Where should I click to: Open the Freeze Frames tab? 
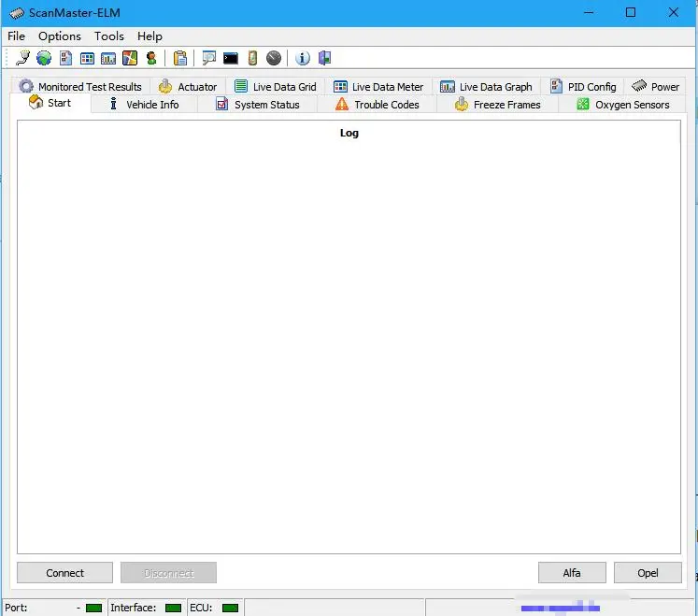pyautogui.click(x=498, y=105)
